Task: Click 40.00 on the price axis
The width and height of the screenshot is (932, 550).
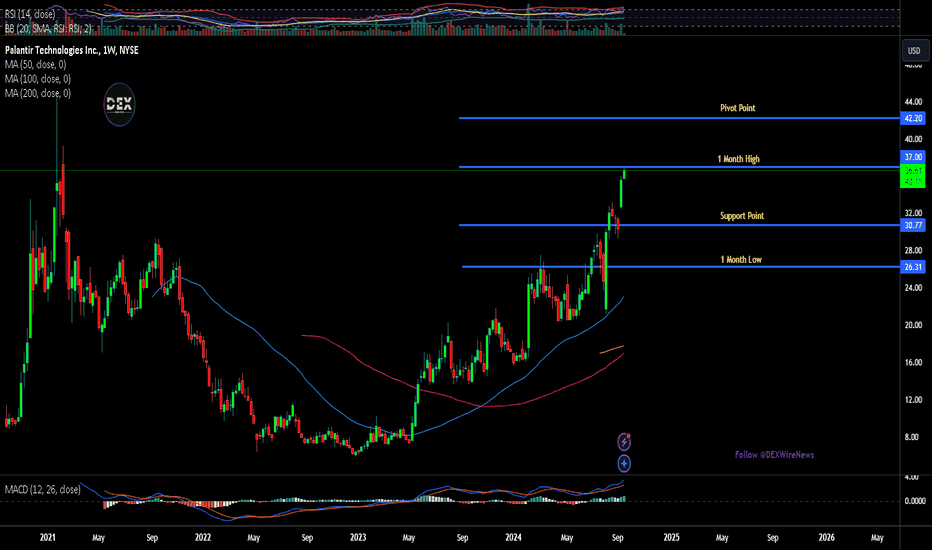Action: pos(913,139)
